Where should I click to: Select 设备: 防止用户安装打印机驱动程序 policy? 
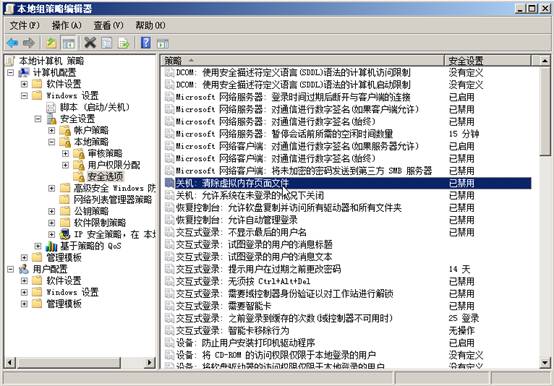pos(246,343)
